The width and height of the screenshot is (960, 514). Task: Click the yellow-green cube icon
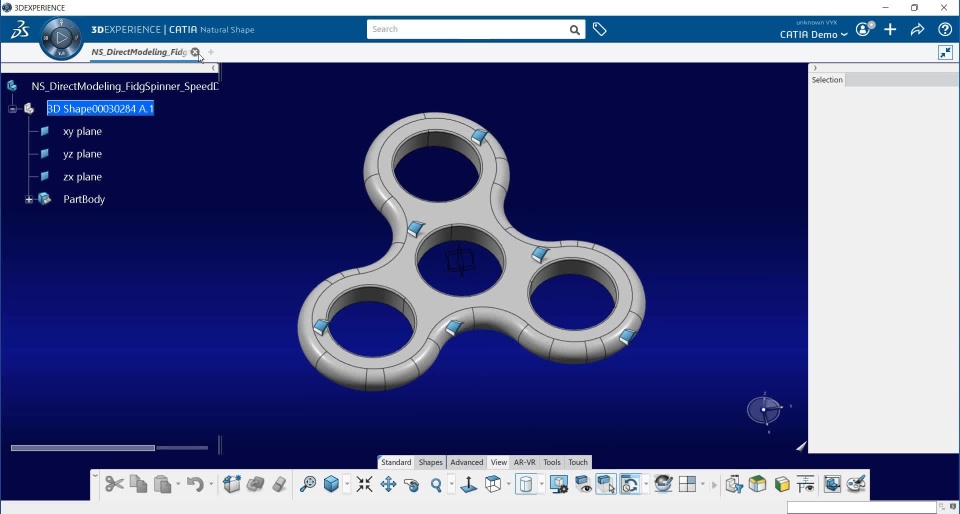pyautogui.click(x=782, y=485)
